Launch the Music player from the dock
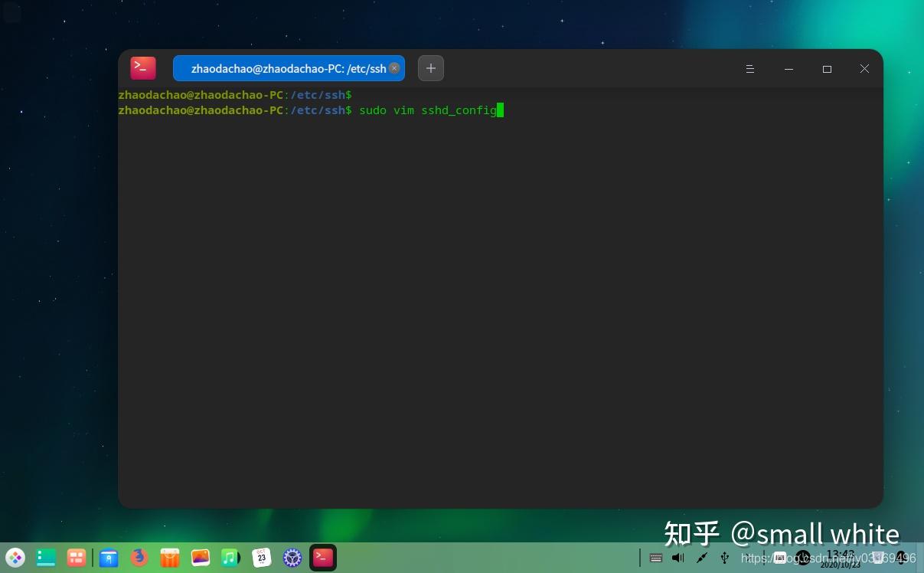 (230, 557)
